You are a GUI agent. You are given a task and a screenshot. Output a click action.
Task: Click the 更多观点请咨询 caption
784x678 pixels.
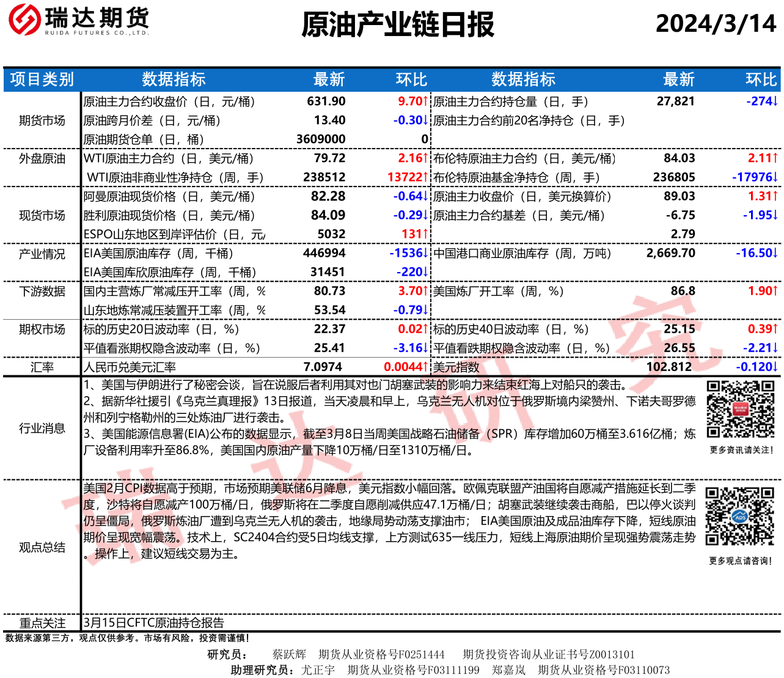tap(740, 561)
